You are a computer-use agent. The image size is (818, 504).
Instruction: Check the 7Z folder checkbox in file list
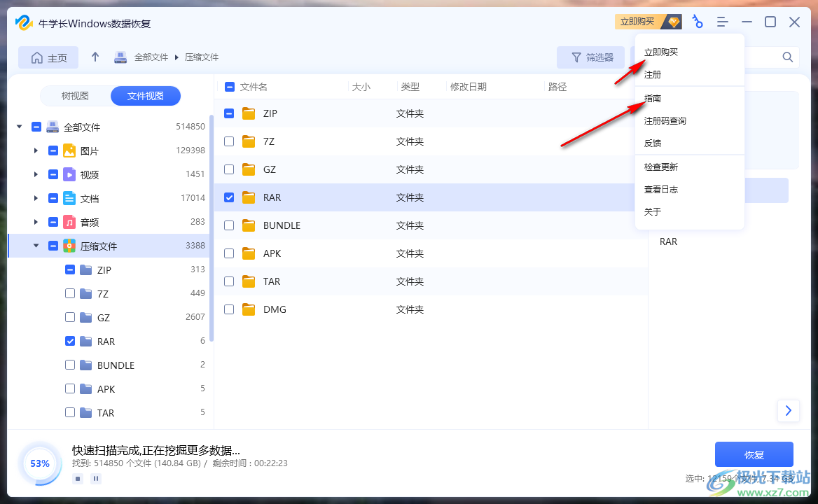click(229, 141)
